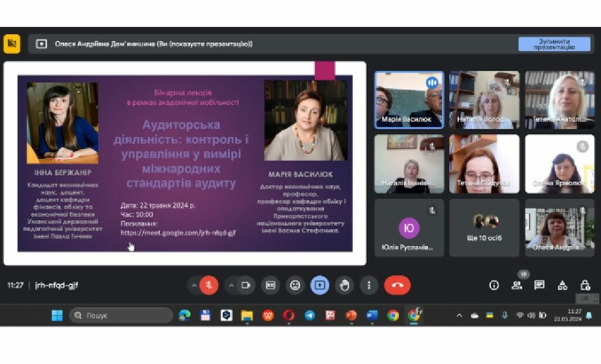This screenshot has width=601, height=364.
Task: Unmute the microphone with the red mic button
Action: pyautogui.click(x=208, y=285)
